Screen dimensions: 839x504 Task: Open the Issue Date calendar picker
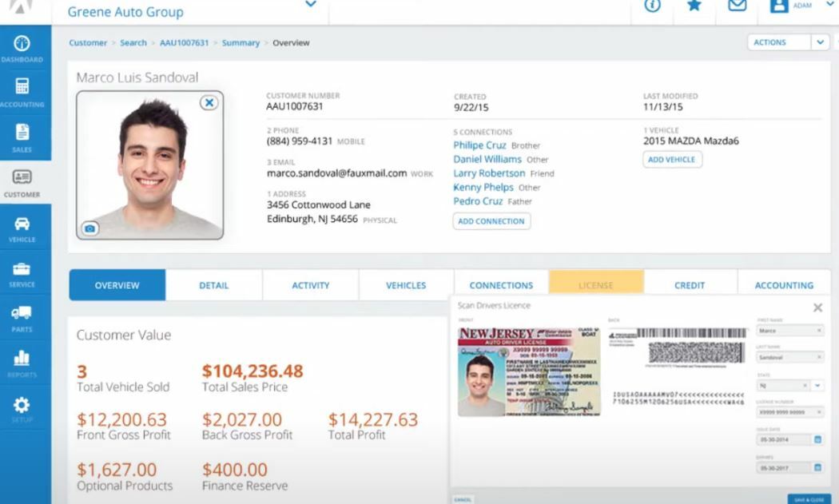pos(817,441)
